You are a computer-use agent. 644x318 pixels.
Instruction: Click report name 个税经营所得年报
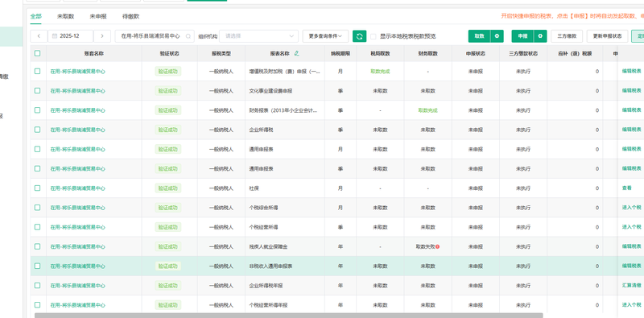point(269,305)
